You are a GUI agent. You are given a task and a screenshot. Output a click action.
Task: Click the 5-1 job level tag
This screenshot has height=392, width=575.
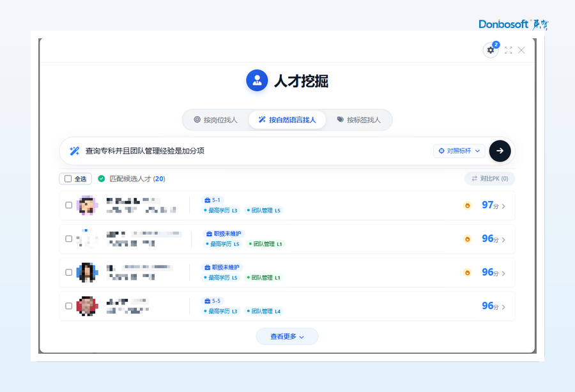click(x=212, y=200)
